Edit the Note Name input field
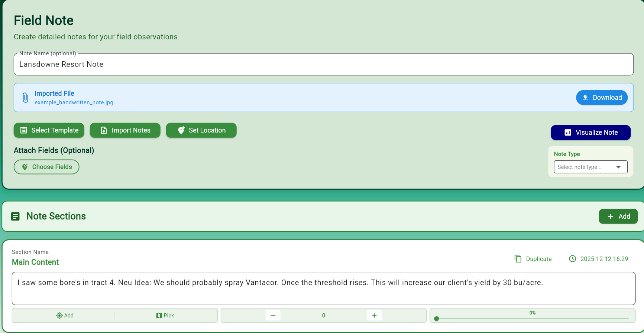The image size is (644, 333). click(324, 64)
